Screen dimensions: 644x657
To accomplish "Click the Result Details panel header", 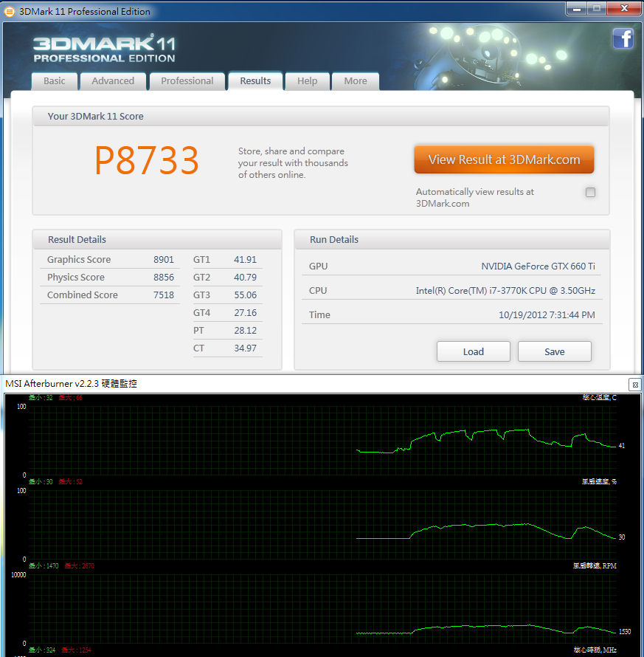I will pyautogui.click(x=157, y=240).
